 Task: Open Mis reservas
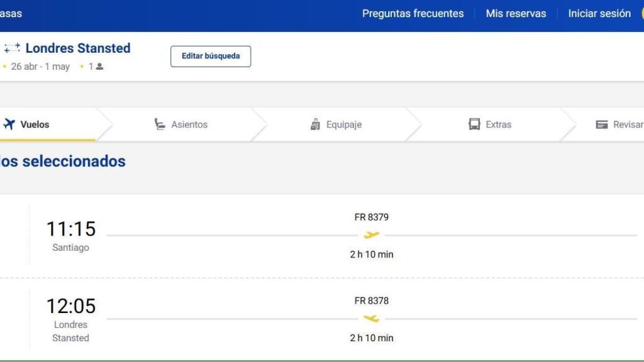click(x=516, y=13)
